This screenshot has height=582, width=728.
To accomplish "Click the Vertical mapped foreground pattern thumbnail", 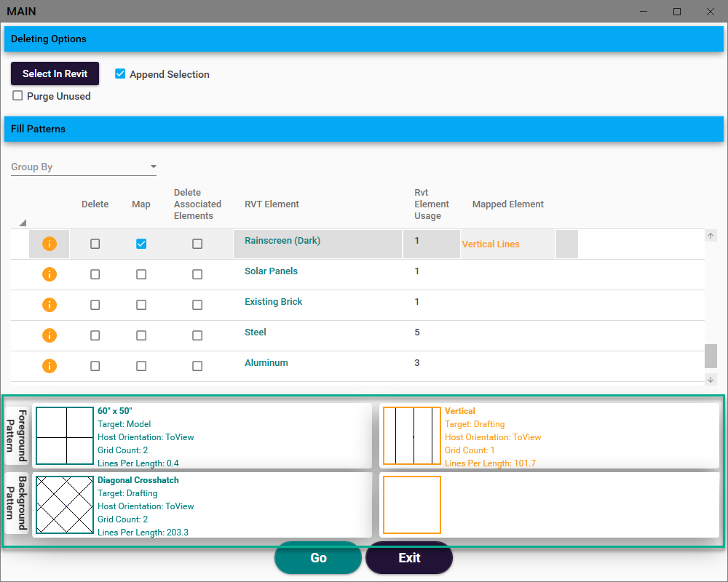I will [412, 436].
